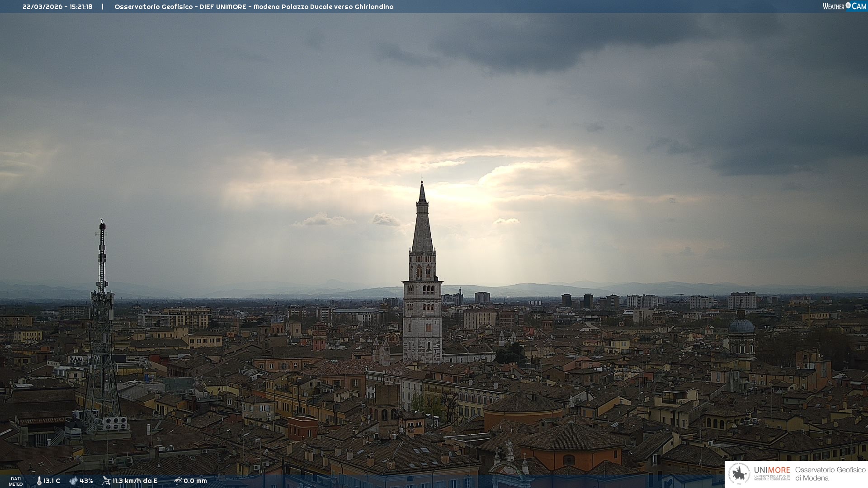Click the wind anemometer icon
The height and width of the screenshot is (488, 868).
pyautogui.click(x=106, y=481)
